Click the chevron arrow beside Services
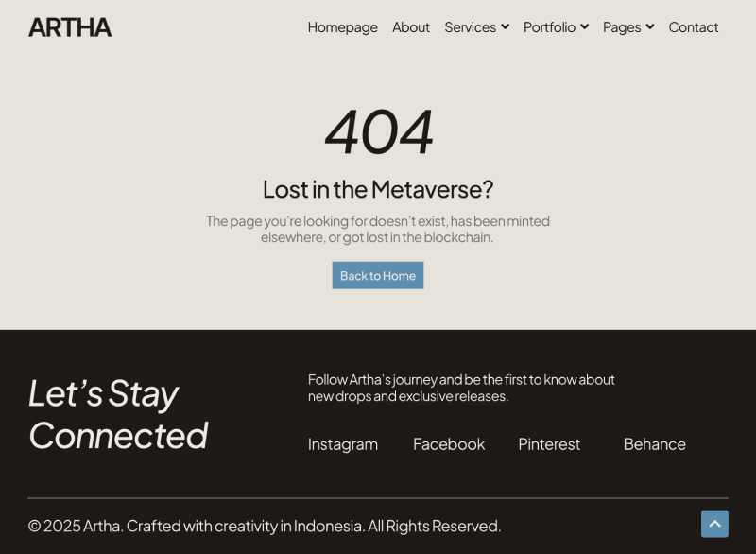756x554 pixels. pyautogui.click(x=505, y=27)
